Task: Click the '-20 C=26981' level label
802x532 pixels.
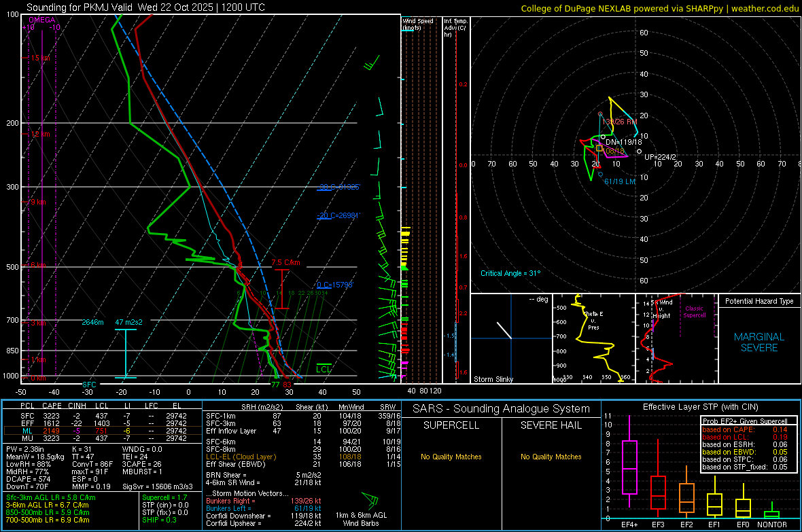Action: click(x=338, y=215)
